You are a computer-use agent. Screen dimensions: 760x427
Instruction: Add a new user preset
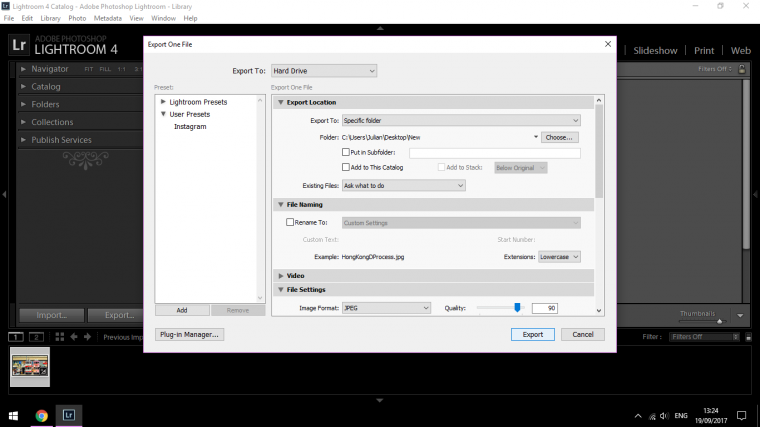[182, 310]
